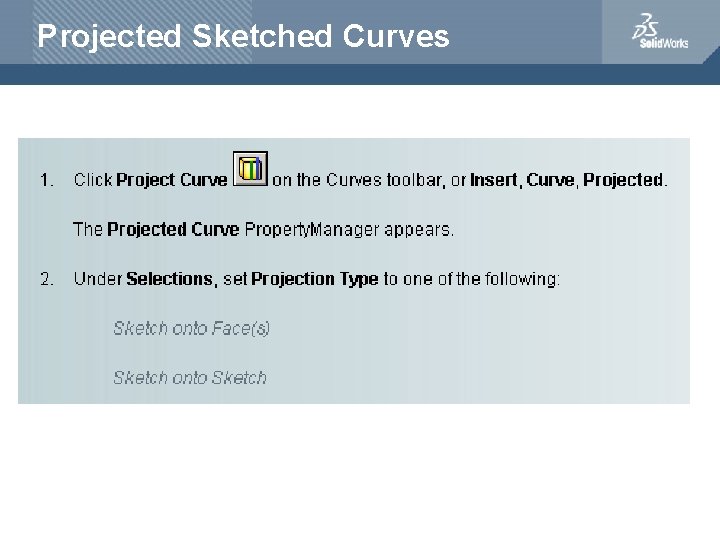
Task: Click the word 'PropertyManager' in the slide
Action: point(312,230)
